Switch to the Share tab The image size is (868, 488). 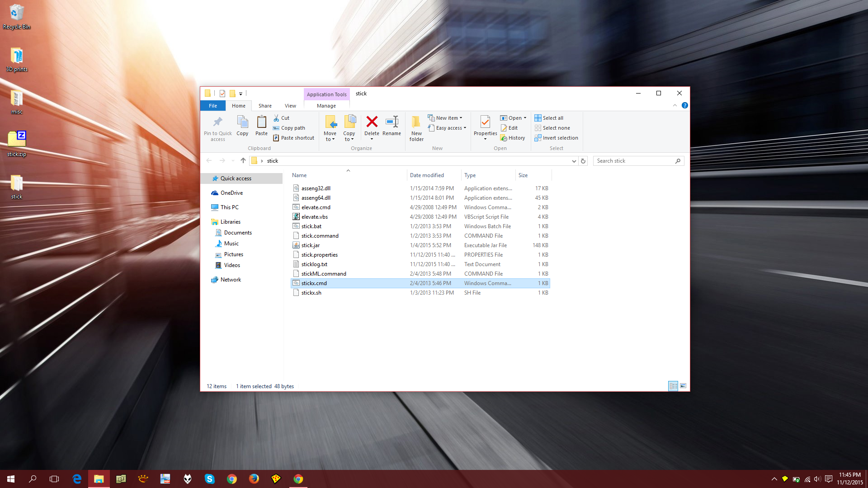pyautogui.click(x=265, y=106)
